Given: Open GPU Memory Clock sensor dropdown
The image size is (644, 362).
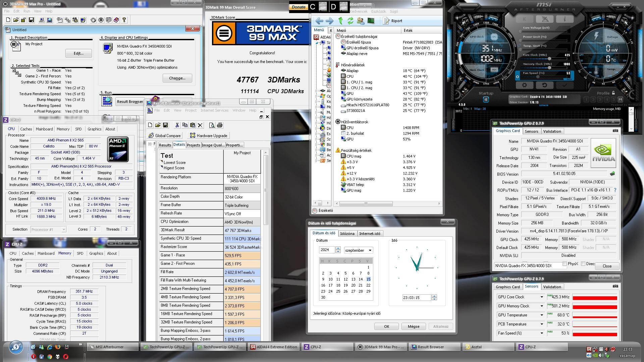Looking at the screenshot, I should pyautogui.click(x=541, y=306).
